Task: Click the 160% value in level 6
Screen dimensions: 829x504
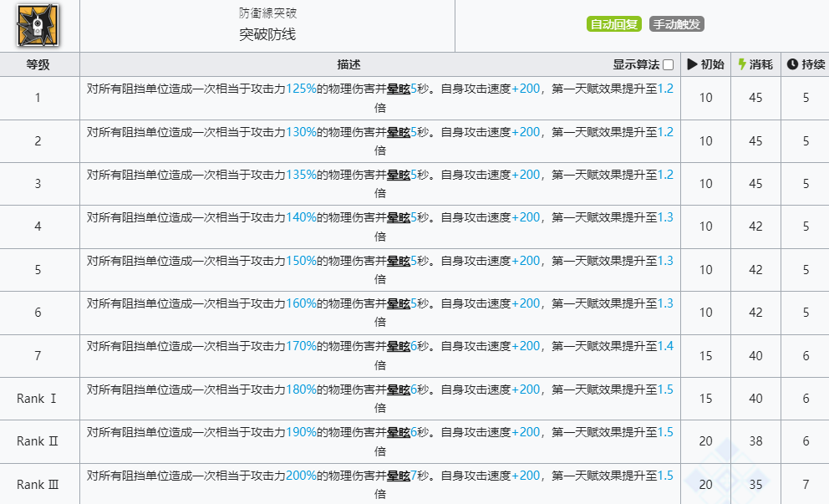Action: 302,303
